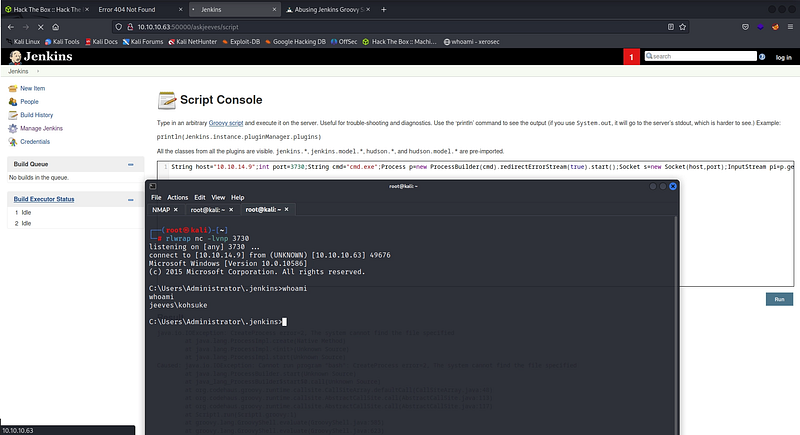Switch to Error 404 Not Found tab
Viewport: 800px width, 435px height.
tap(127, 9)
